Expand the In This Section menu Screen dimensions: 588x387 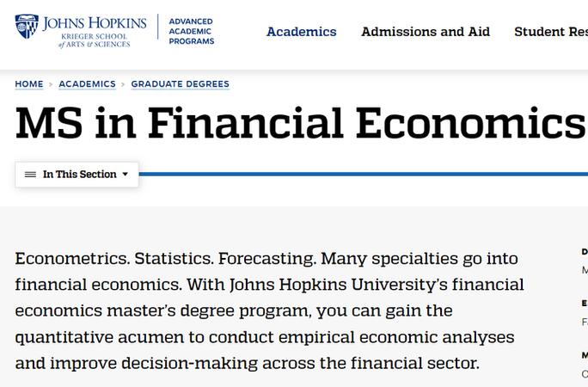[77, 175]
